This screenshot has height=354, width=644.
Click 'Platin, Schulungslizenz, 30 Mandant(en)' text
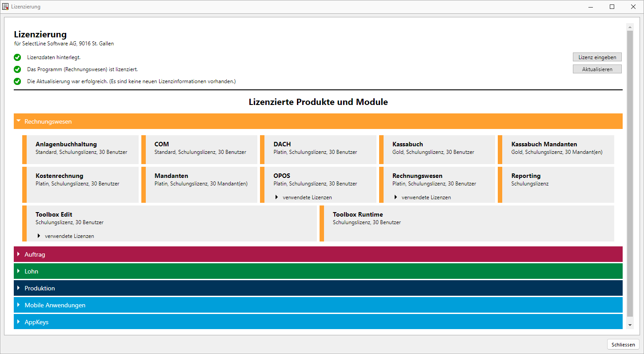click(x=201, y=184)
